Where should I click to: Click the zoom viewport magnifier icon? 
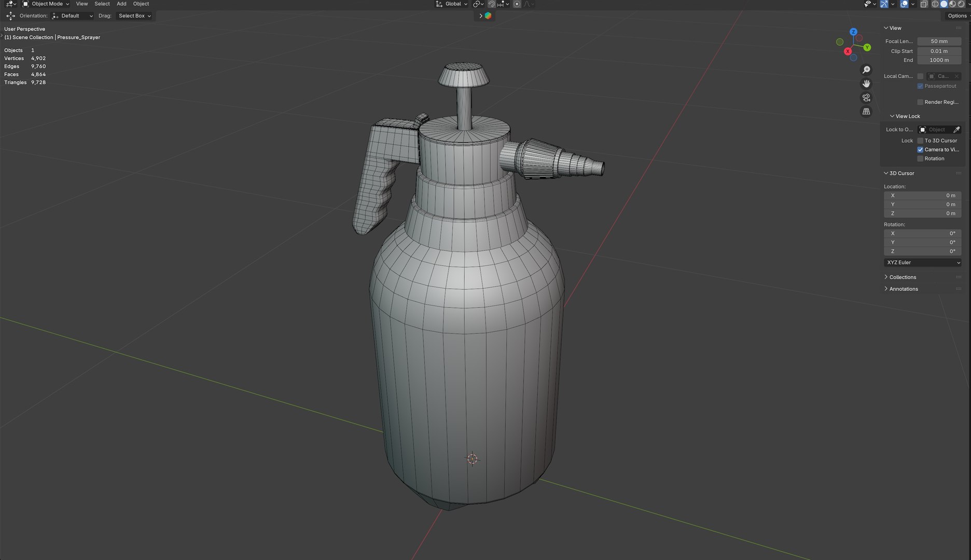(x=866, y=70)
